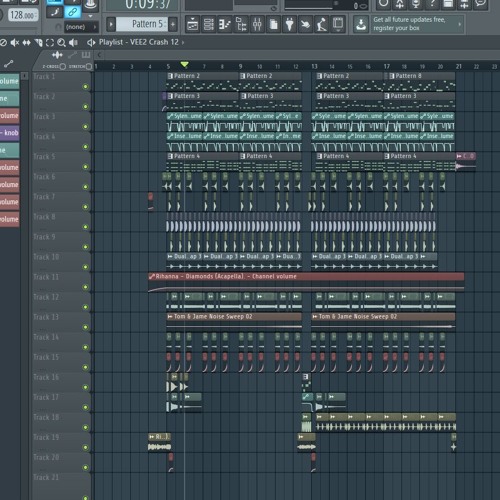Open the project picker pages icon
The width and height of the screenshot is (500, 500).
click(x=273, y=24)
